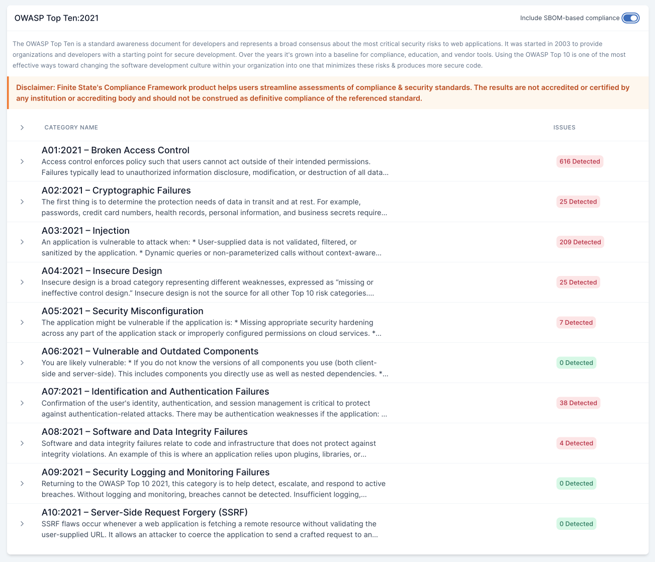This screenshot has width=655, height=562.
Task: Click the 4 Detected badge
Action: tap(576, 443)
